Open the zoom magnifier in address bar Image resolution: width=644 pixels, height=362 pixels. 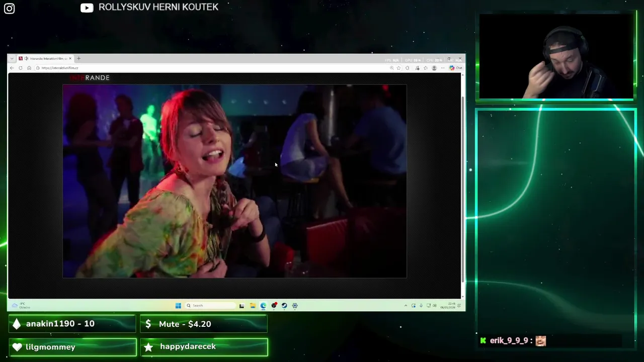pyautogui.click(x=392, y=68)
